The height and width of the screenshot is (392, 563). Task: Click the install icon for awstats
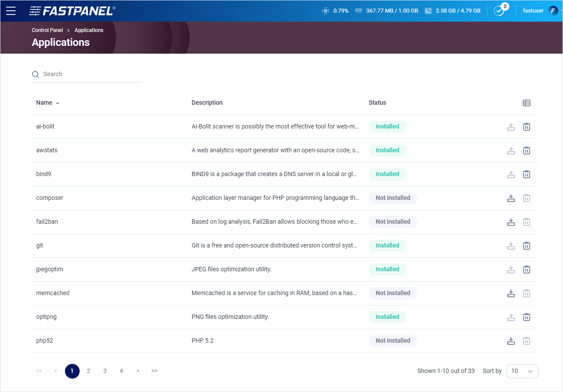pyautogui.click(x=511, y=151)
